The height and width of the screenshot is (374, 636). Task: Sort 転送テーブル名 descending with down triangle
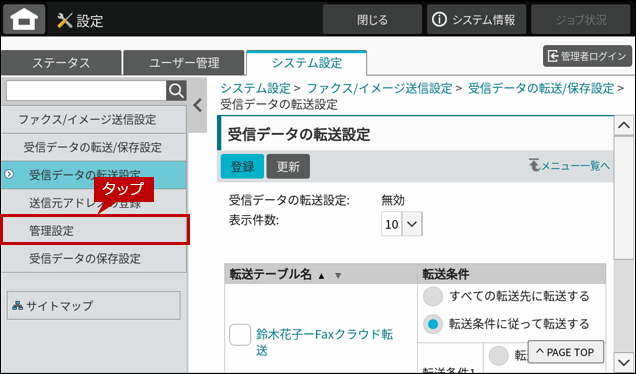[338, 276]
